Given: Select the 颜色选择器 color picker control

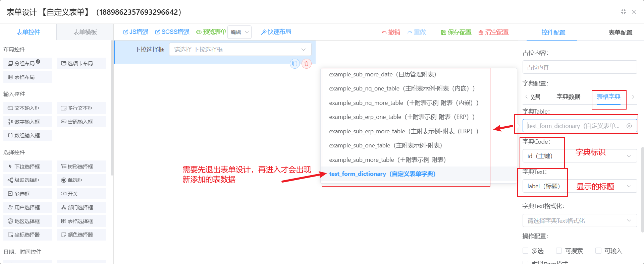Looking at the screenshot, I should click(x=81, y=235).
